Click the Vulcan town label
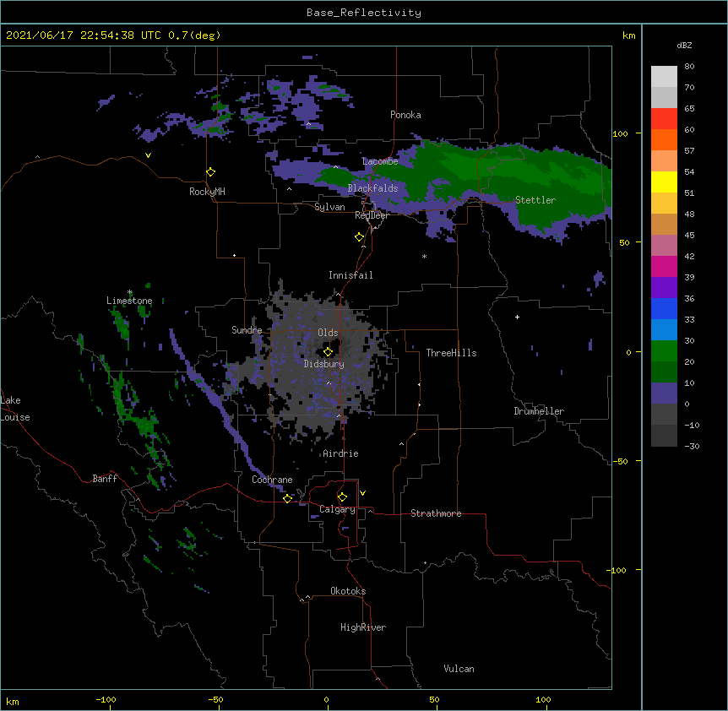Screen dimensions: 728x711 (459, 669)
